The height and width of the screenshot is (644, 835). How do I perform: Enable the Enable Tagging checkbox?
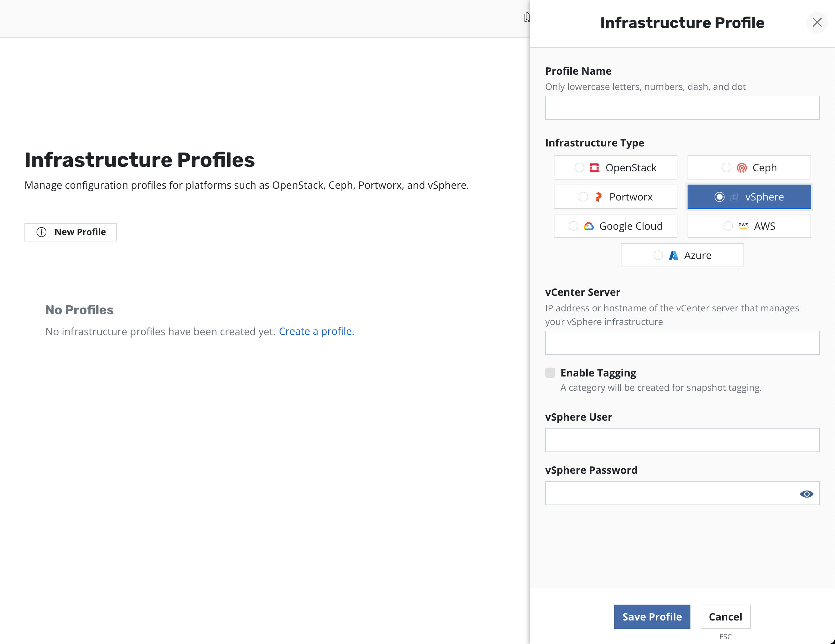[550, 373]
